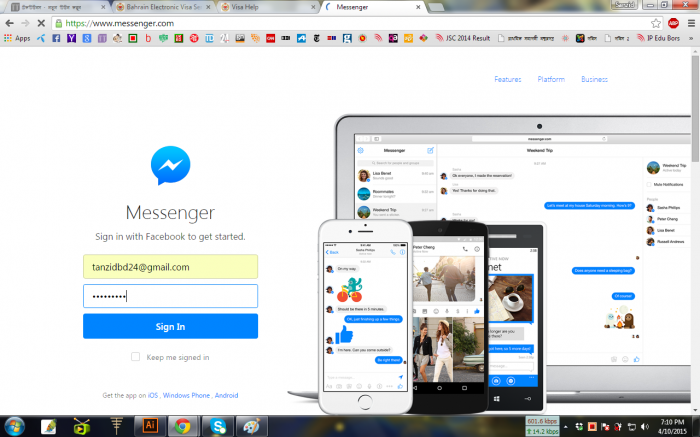
Task: Open Skype from the taskbar
Action: [218, 426]
